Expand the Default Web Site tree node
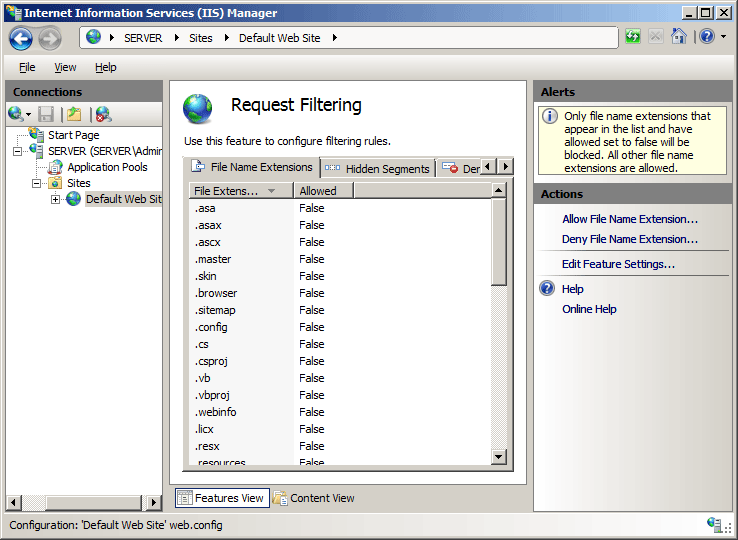738x540 pixels. 56,200
